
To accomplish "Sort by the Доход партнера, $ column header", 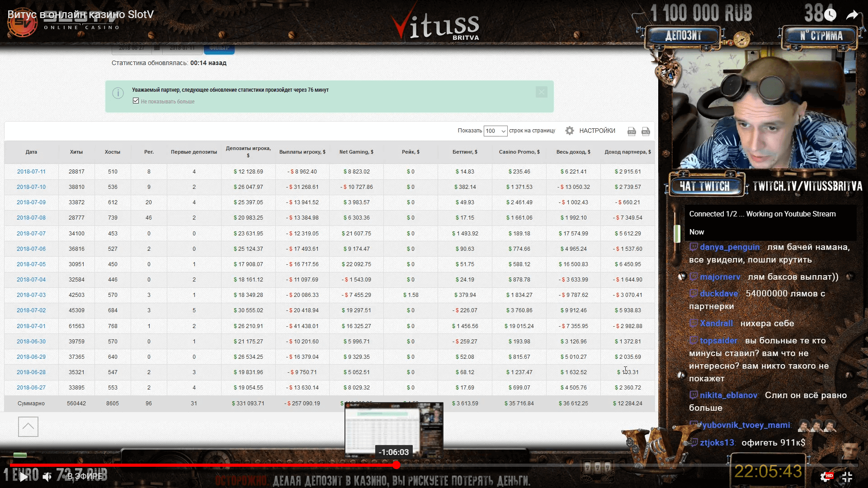I will pos(627,152).
